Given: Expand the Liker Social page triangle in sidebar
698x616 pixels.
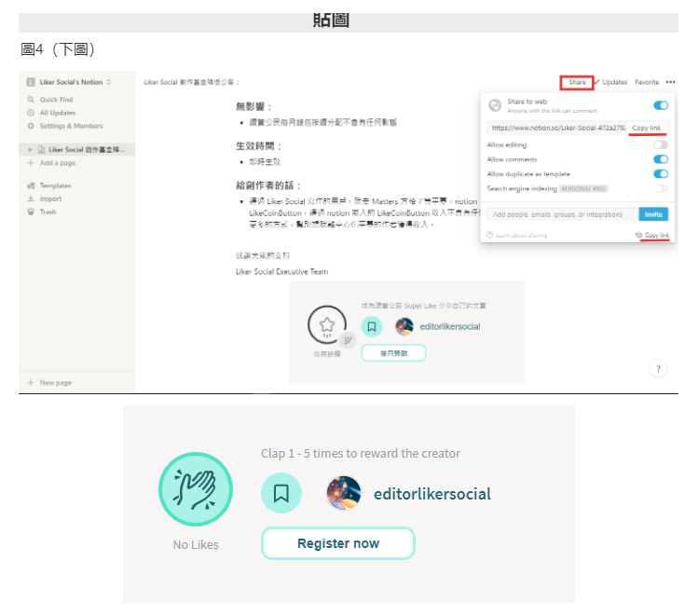Looking at the screenshot, I should click(x=30, y=149).
